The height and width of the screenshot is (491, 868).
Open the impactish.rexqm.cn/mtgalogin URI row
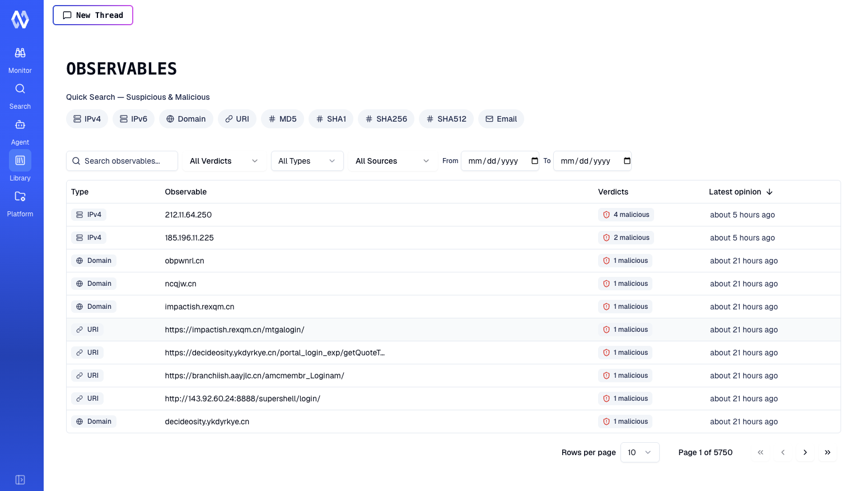[454, 330]
